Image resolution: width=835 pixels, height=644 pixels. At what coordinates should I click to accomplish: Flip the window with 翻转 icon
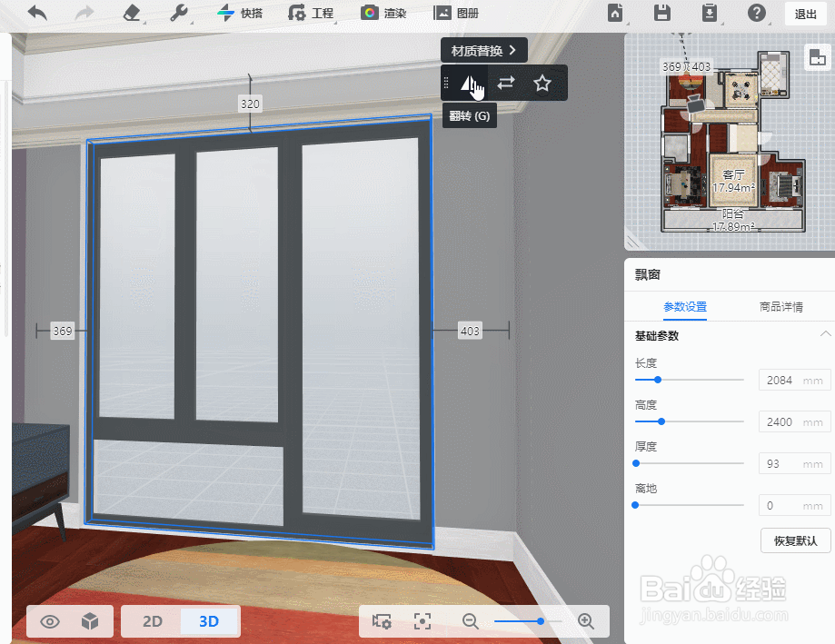[x=470, y=83]
